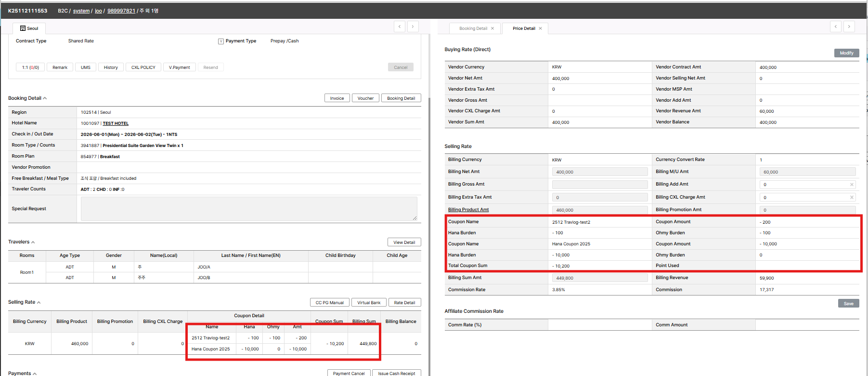Close the Price Detail tab

point(540,28)
